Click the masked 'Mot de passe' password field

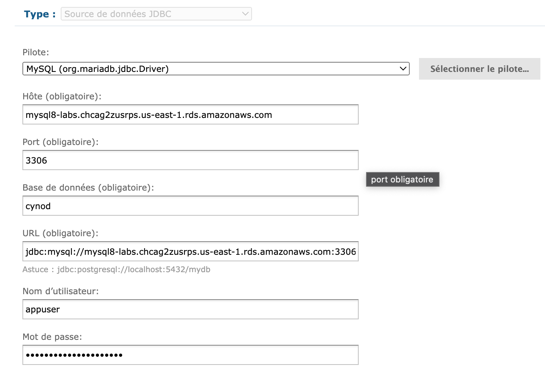[x=190, y=355]
